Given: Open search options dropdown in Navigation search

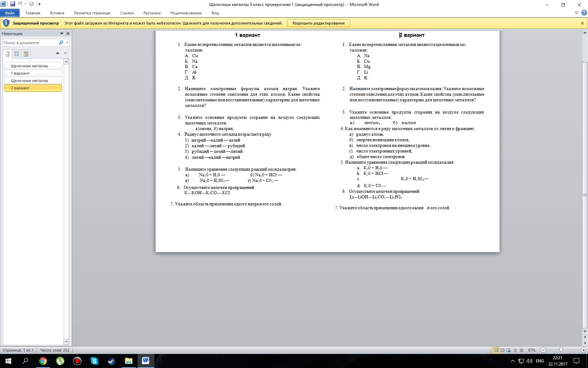Looking at the screenshot, I should 67,43.
